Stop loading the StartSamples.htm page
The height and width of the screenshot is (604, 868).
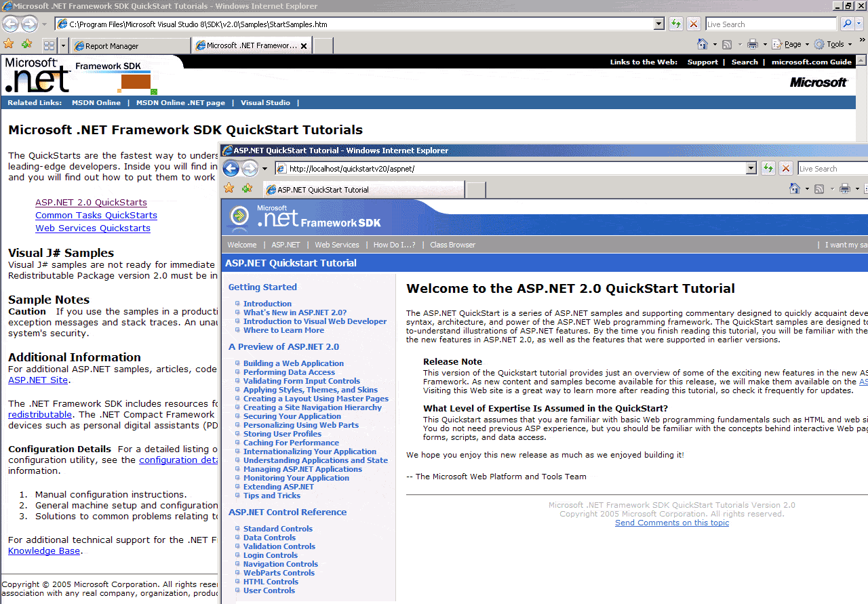tap(694, 24)
